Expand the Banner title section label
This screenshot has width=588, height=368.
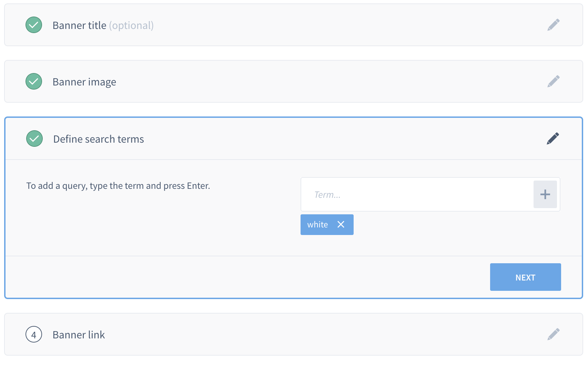[79, 25]
